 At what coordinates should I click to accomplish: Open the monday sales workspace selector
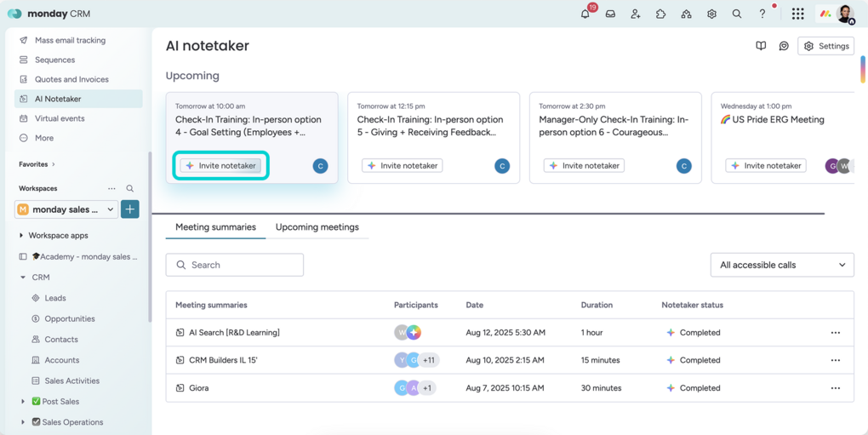(66, 209)
